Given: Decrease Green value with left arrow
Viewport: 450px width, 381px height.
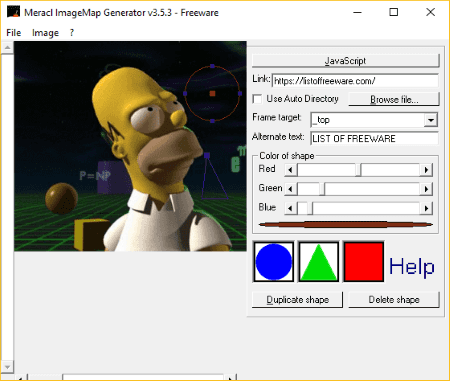Looking at the screenshot, I should pos(290,189).
